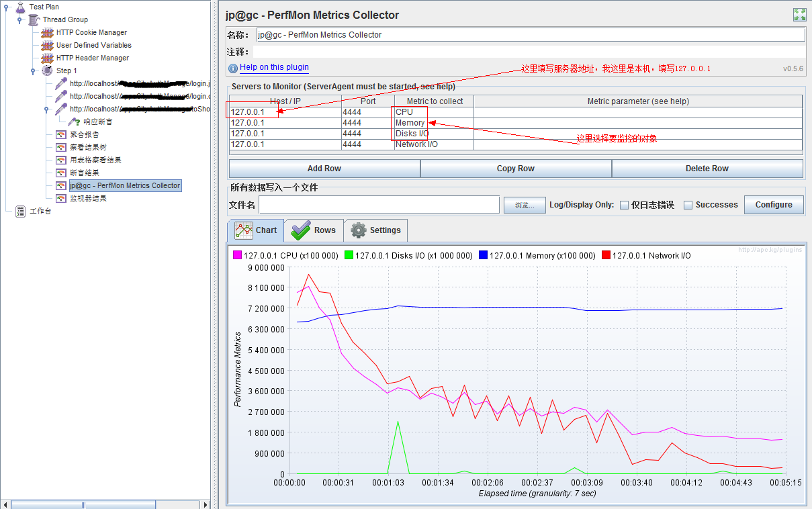This screenshot has height=509, width=812.
Task: Collapse the Test Plan tree node
Action: pyautogui.click(x=7, y=7)
